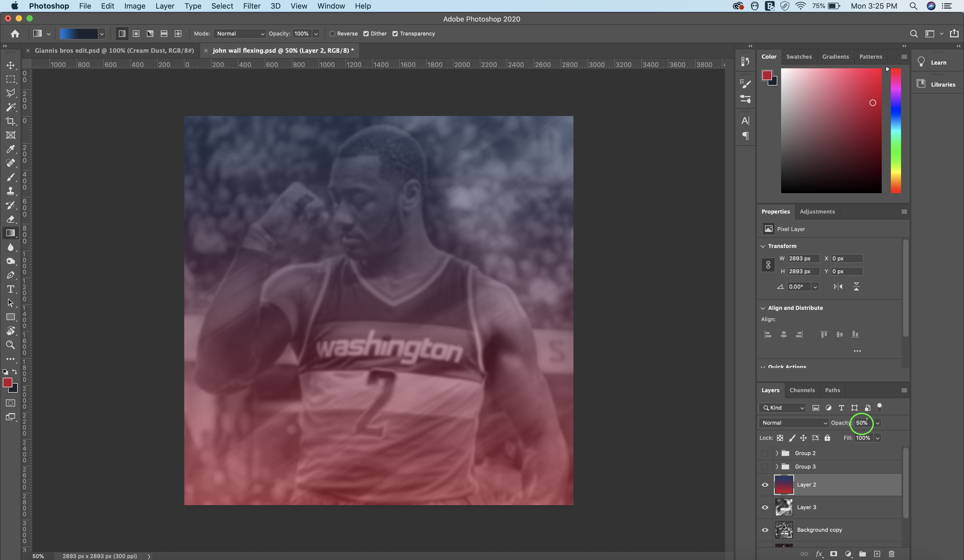
Task: Select the Frame tool
Action: (11, 135)
